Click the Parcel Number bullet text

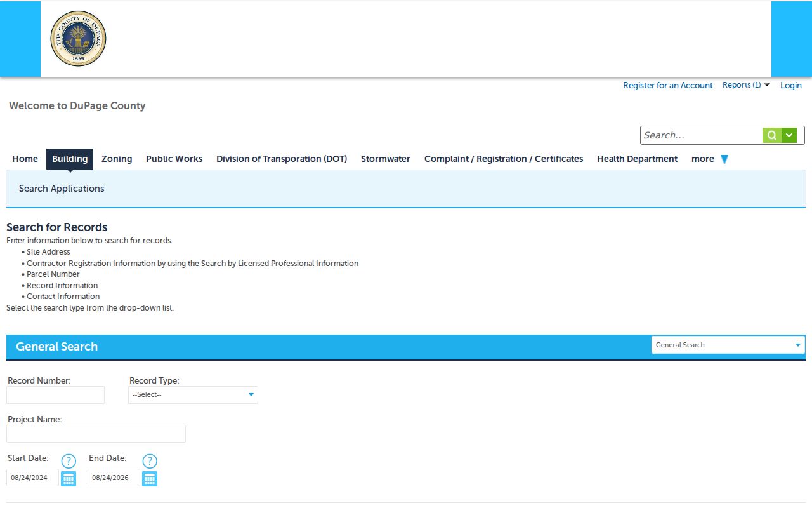point(53,274)
